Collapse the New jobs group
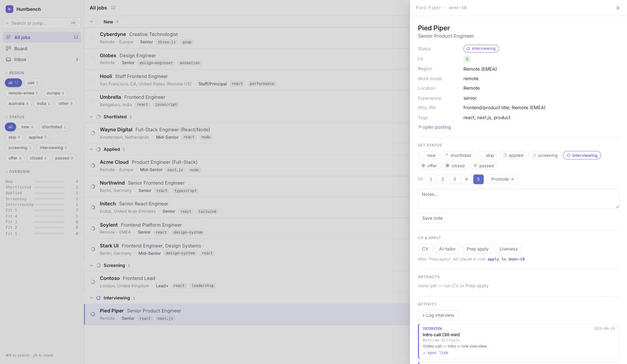The width and height of the screenshot is (627, 364). click(x=91, y=22)
